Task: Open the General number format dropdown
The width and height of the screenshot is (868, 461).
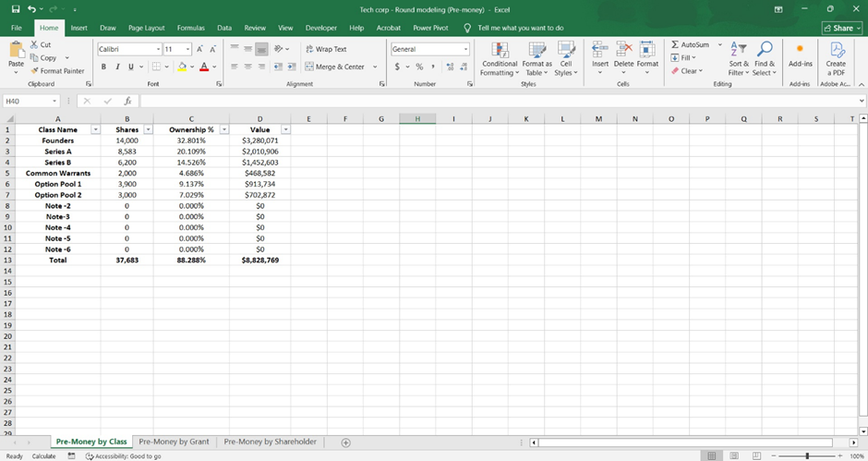Action: coord(466,49)
